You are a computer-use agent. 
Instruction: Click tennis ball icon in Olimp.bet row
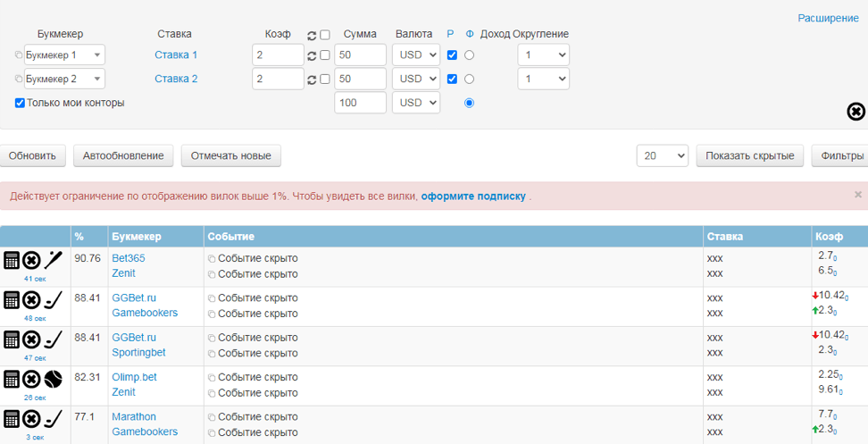click(54, 379)
